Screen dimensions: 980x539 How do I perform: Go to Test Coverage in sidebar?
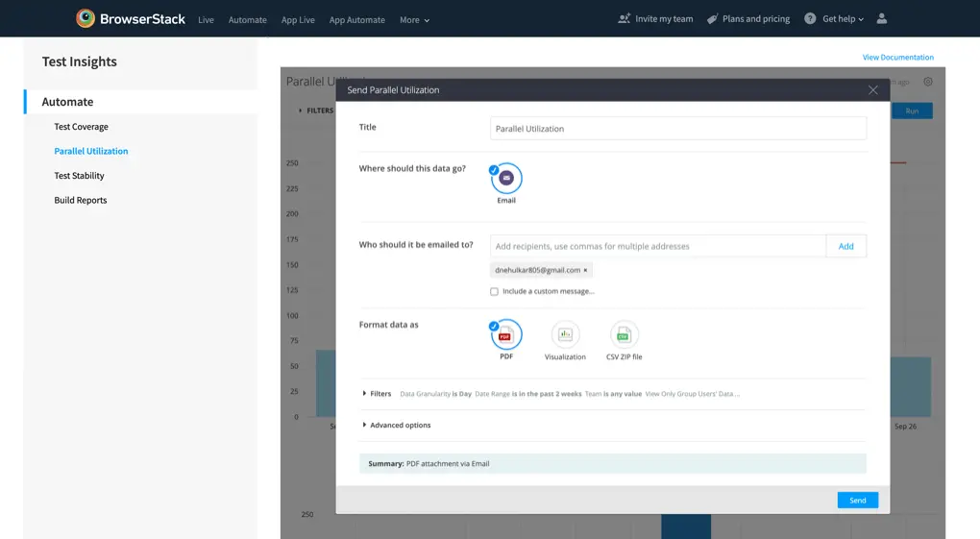(81, 127)
